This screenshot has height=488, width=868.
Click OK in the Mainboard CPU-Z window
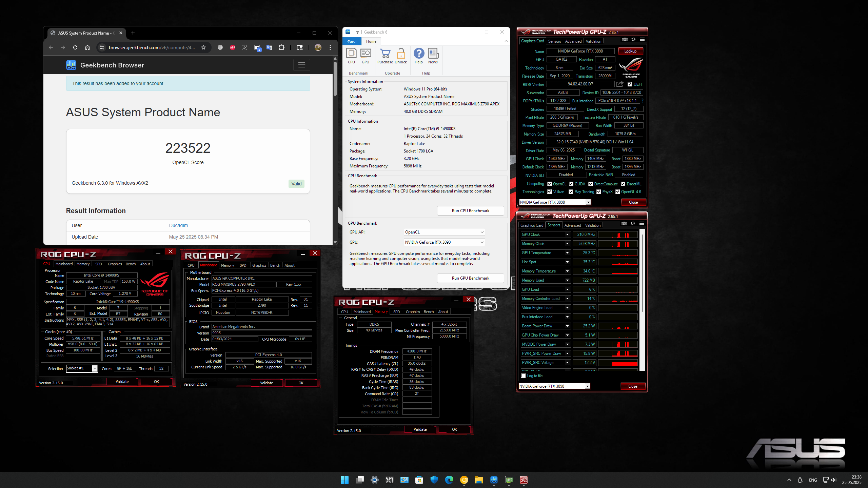[x=301, y=383]
